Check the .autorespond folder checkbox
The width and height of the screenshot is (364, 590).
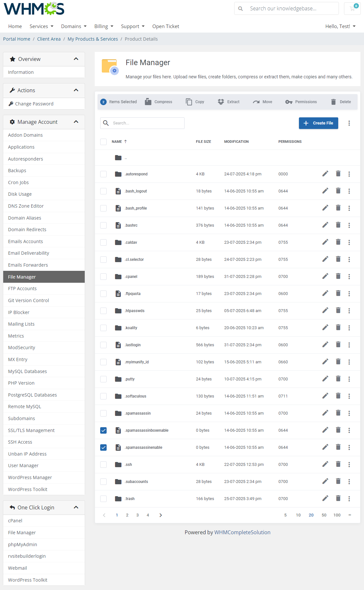[x=103, y=174]
